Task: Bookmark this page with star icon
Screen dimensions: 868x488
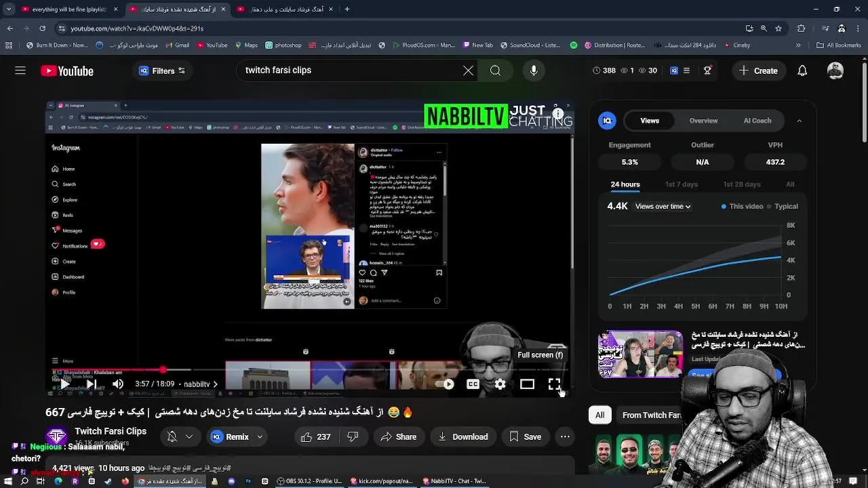Action: pos(778,28)
